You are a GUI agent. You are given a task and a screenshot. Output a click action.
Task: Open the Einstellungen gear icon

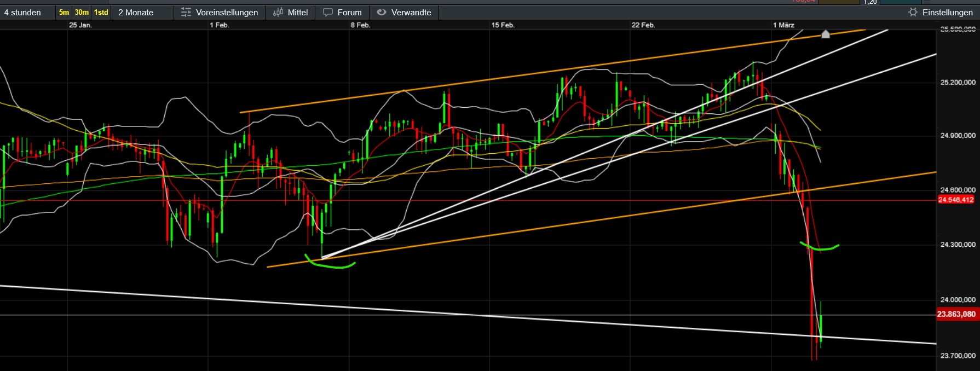click(913, 12)
